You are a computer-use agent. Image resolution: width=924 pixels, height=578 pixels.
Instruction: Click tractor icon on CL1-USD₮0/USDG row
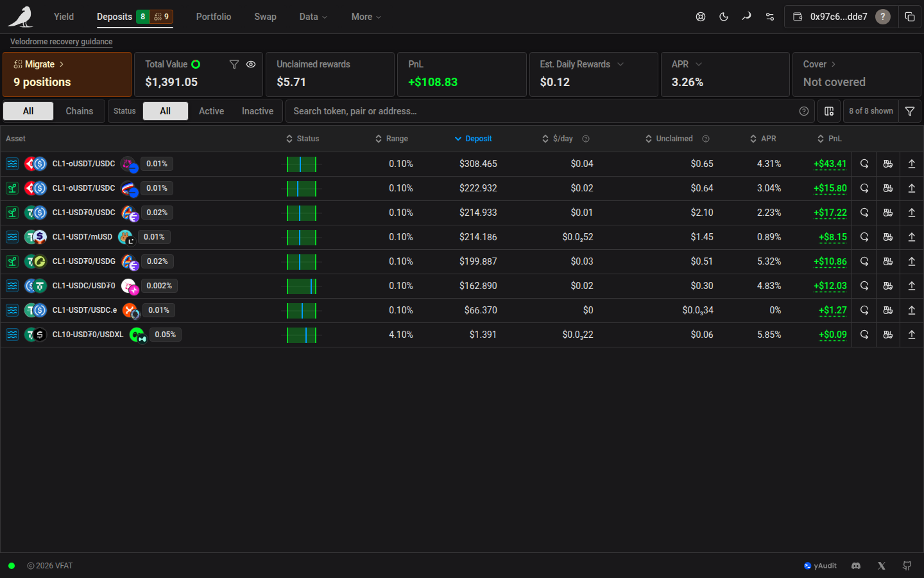[888, 261]
